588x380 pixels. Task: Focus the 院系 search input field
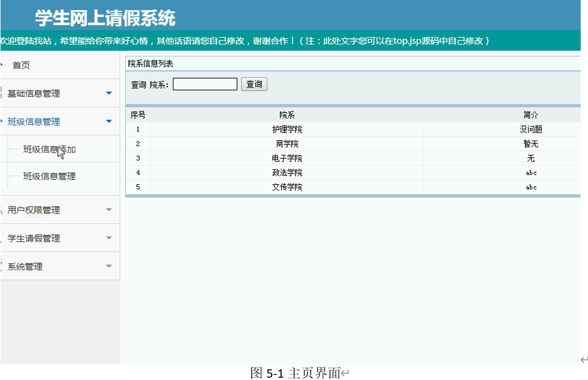tap(205, 84)
